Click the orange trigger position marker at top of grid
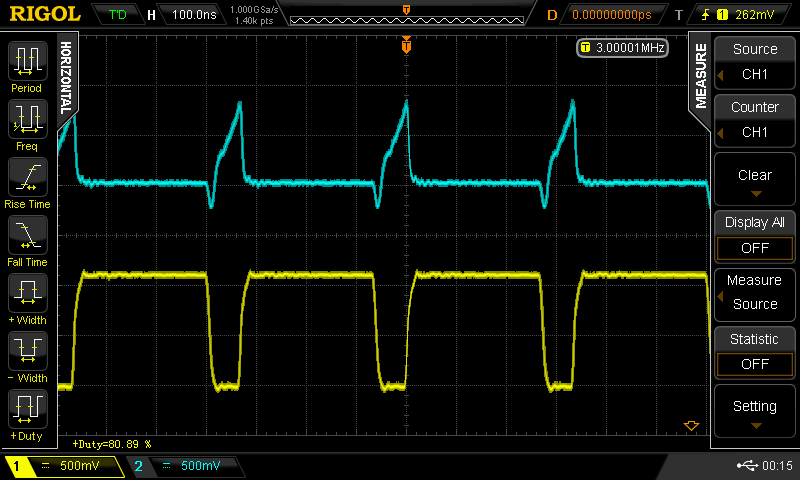 point(406,45)
